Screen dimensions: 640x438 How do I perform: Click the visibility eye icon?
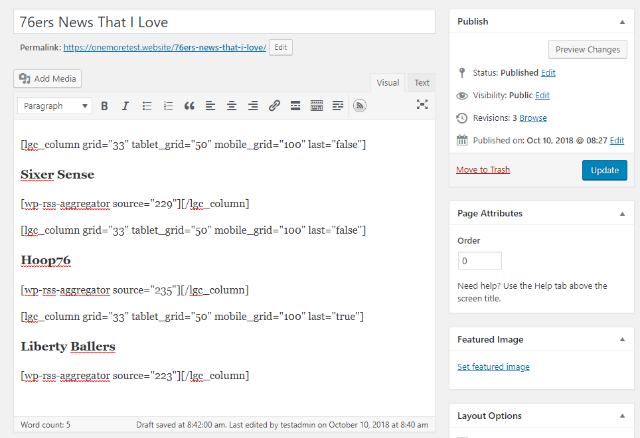click(x=462, y=96)
